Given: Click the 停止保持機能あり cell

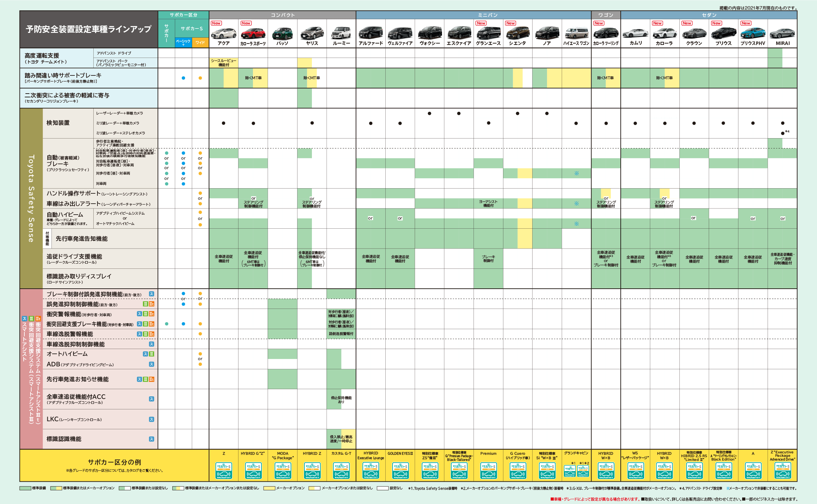Looking at the screenshot, I should [x=341, y=400].
